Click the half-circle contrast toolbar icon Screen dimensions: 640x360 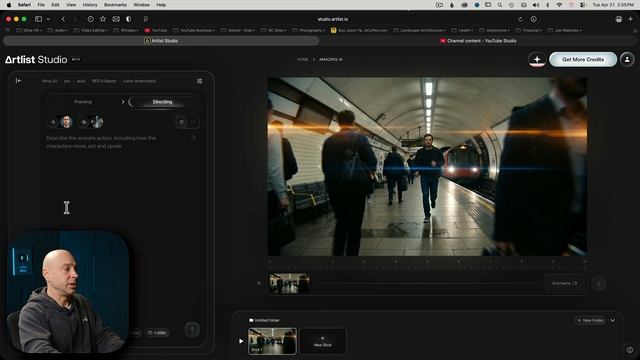(x=129, y=19)
